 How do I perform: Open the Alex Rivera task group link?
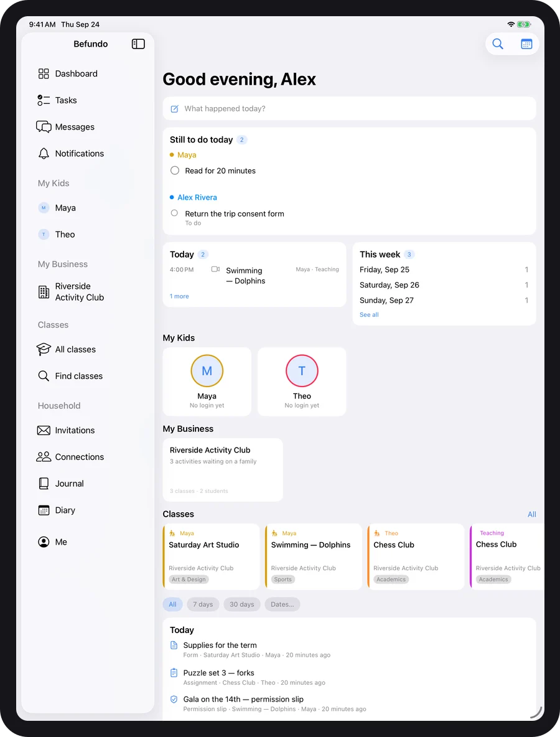tap(197, 197)
